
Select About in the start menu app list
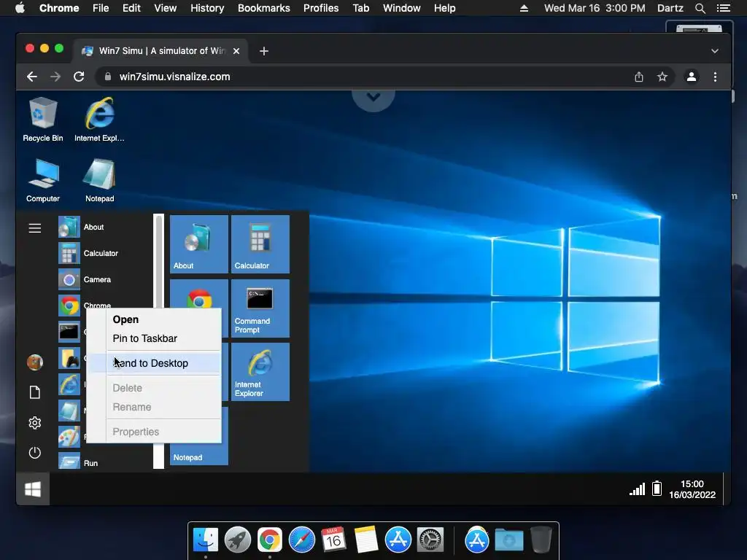(x=105, y=227)
